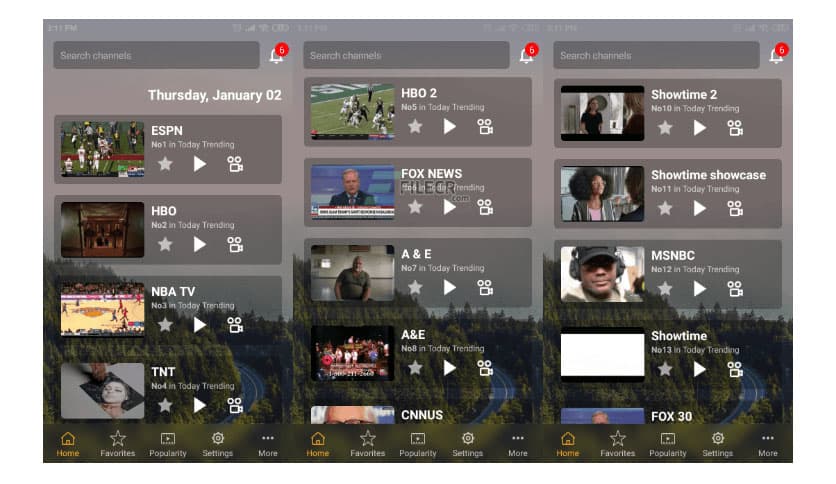
Task: Focus Search channels field on middle screen
Action: 406,55
